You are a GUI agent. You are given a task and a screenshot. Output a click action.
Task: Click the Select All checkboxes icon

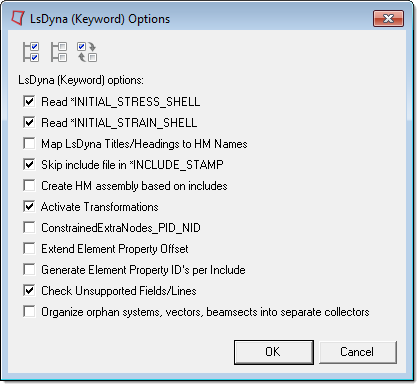(31, 52)
